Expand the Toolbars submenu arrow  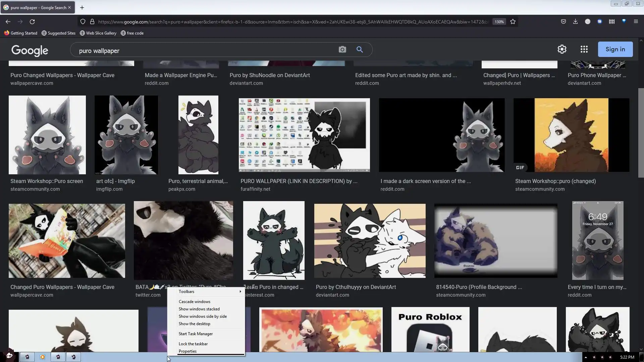click(240, 292)
